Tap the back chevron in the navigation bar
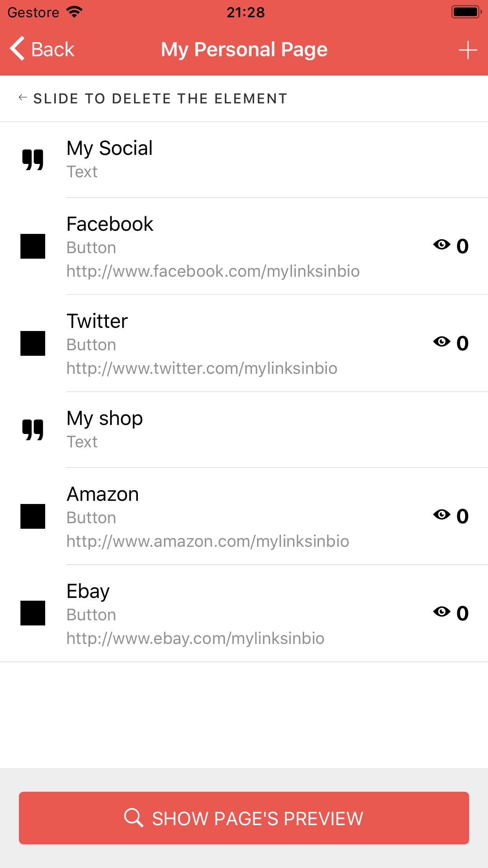The image size is (488, 868). pyautogui.click(x=17, y=49)
